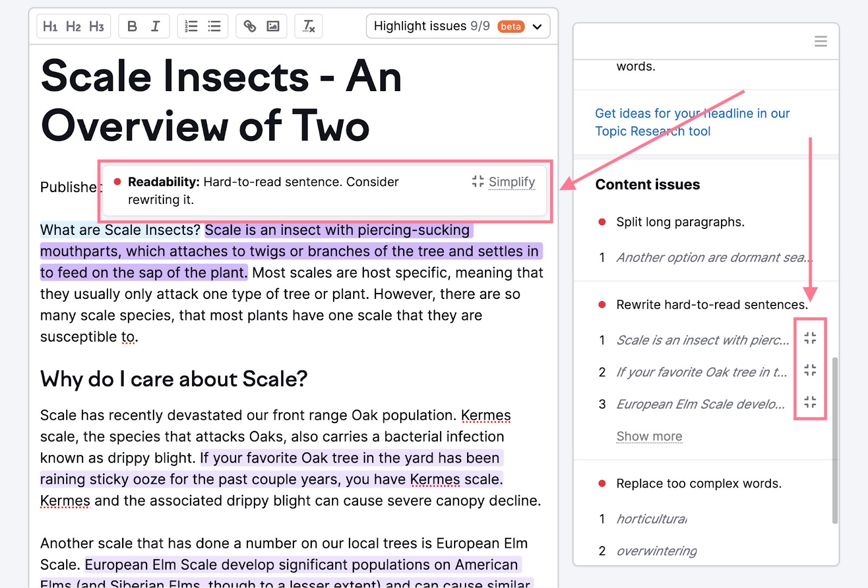
Task: Insert a bulleted list
Action: pyautogui.click(x=214, y=26)
